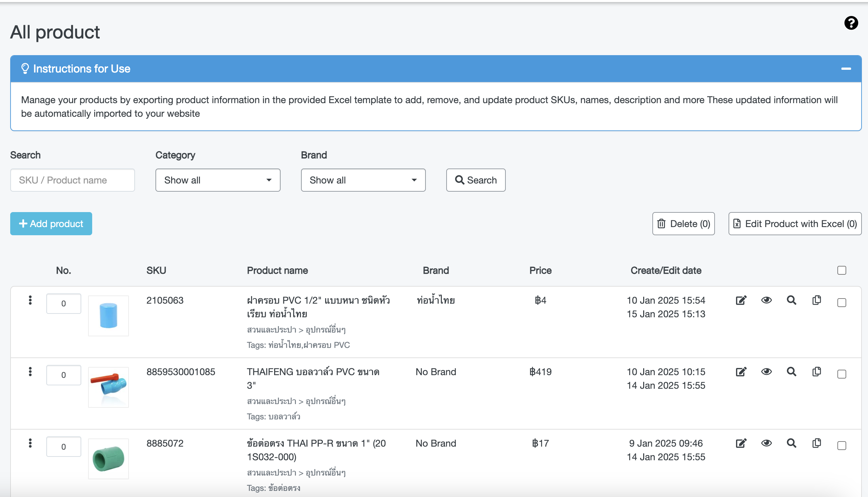
Task: Open the Brand Show all dropdown
Action: tap(363, 180)
